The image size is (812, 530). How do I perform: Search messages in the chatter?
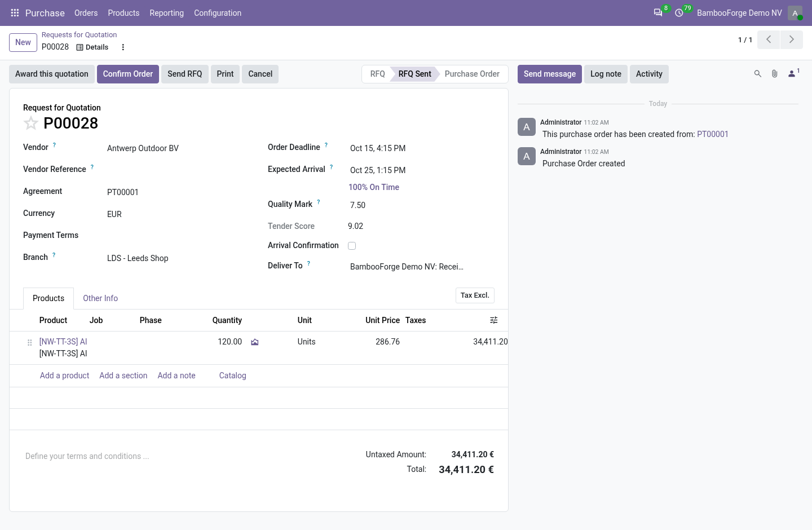click(x=758, y=74)
